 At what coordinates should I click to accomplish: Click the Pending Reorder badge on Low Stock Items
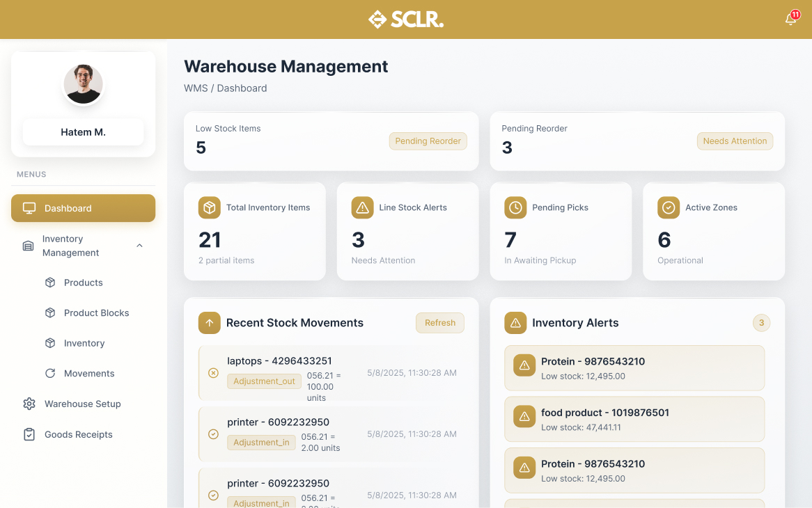click(428, 141)
